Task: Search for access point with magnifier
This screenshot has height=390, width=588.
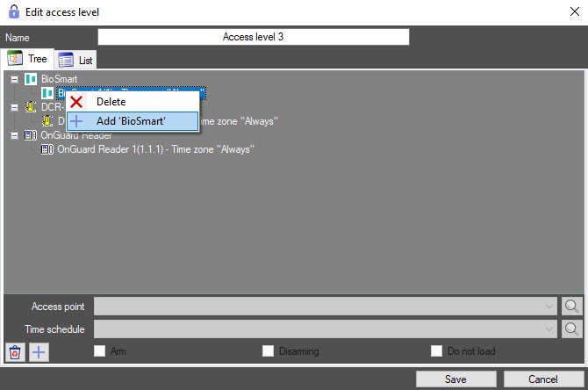Action: pos(572,307)
